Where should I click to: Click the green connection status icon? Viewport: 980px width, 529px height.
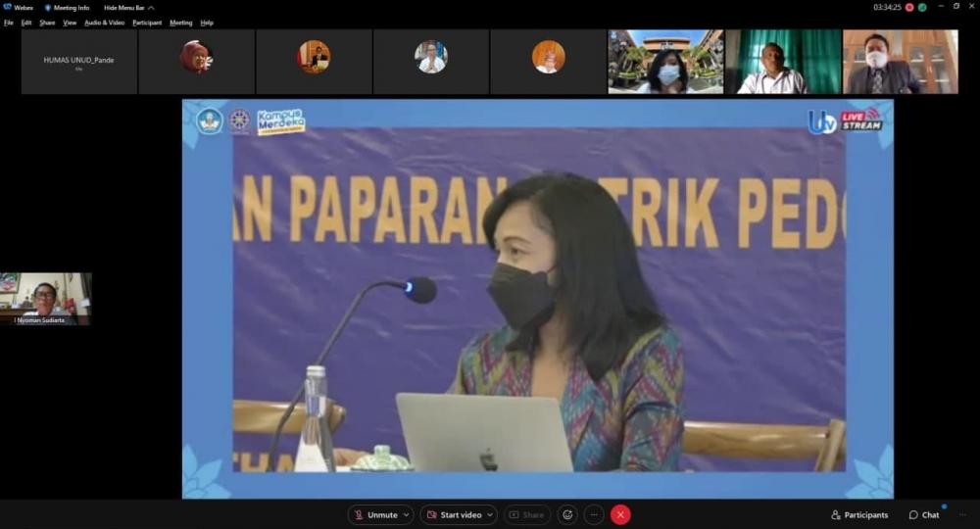coord(922,8)
